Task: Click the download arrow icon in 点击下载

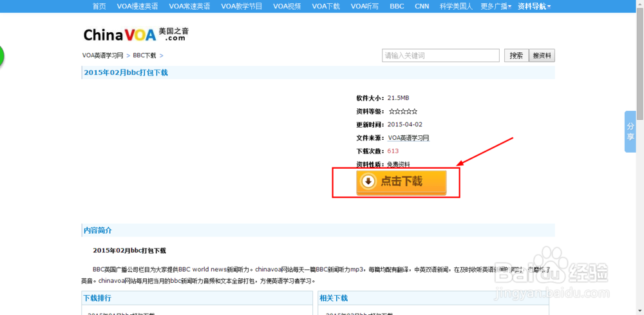Action: (369, 181)
